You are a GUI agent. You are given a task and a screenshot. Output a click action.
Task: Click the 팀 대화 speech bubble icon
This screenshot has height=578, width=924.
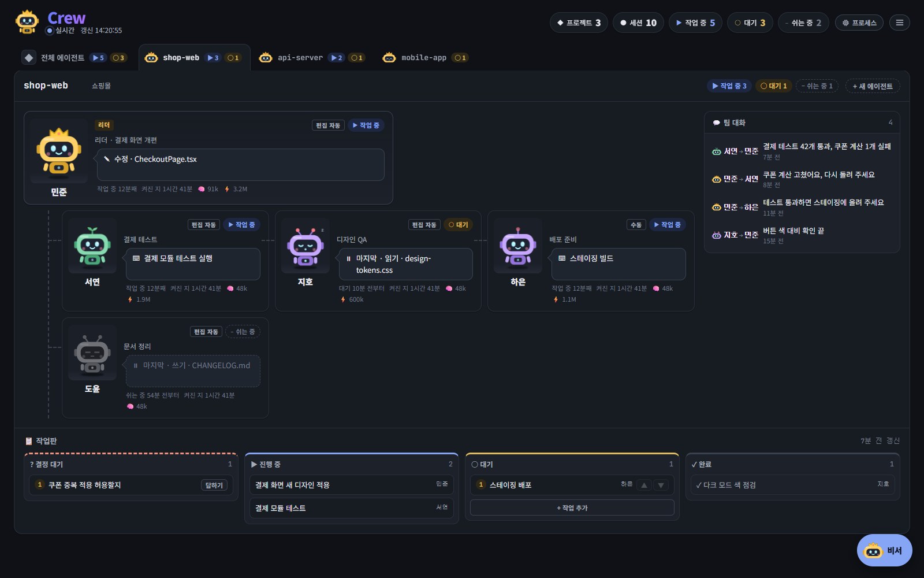(x=716, y=123)
